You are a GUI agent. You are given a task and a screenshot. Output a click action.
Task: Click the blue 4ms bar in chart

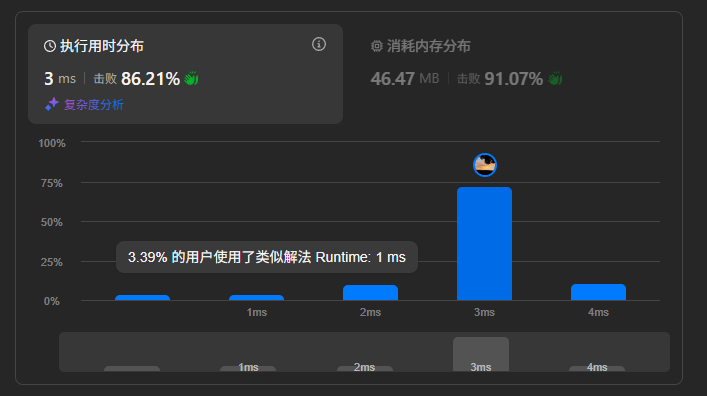[x=598, y=292]
